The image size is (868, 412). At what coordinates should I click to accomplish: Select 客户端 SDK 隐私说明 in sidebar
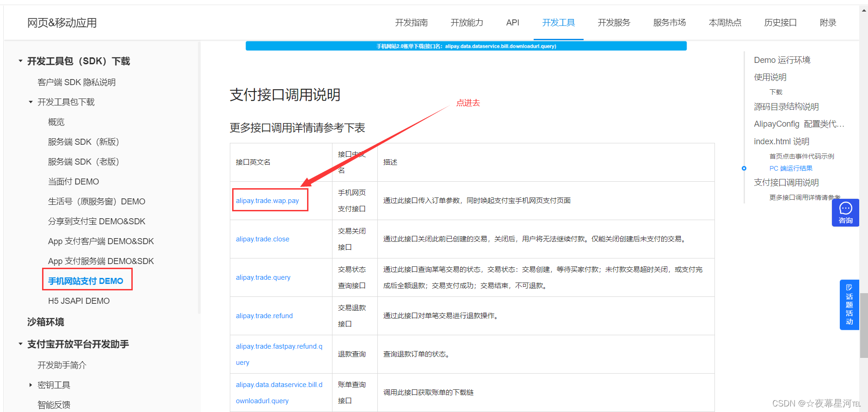tap(76, 82)
